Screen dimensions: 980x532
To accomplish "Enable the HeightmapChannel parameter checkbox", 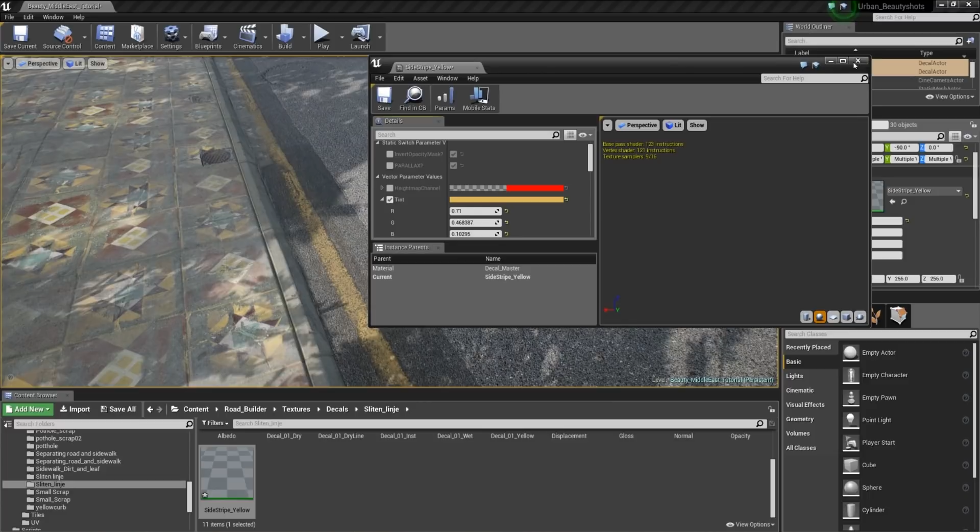I will [x=390, y=188].
